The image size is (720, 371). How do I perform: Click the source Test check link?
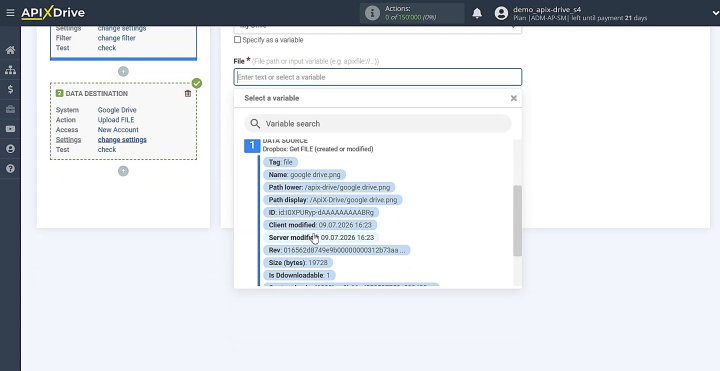(x=107, y=48)
